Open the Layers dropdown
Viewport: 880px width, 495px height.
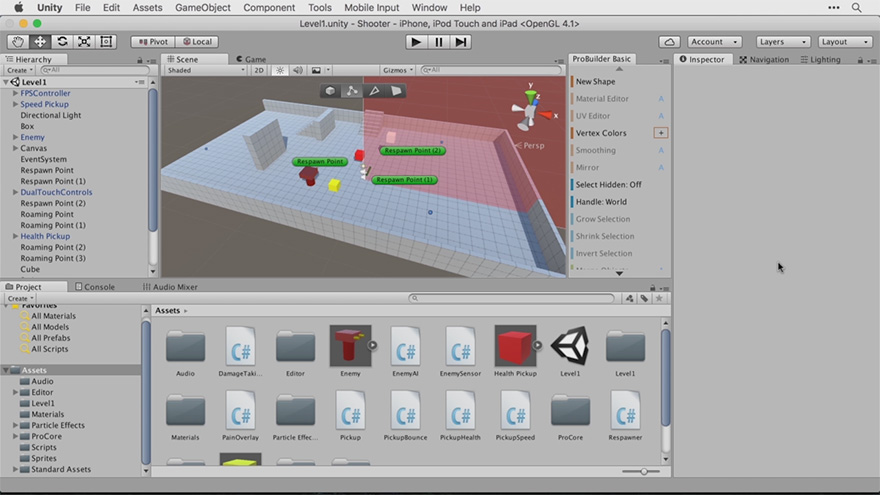coord(783,42)
